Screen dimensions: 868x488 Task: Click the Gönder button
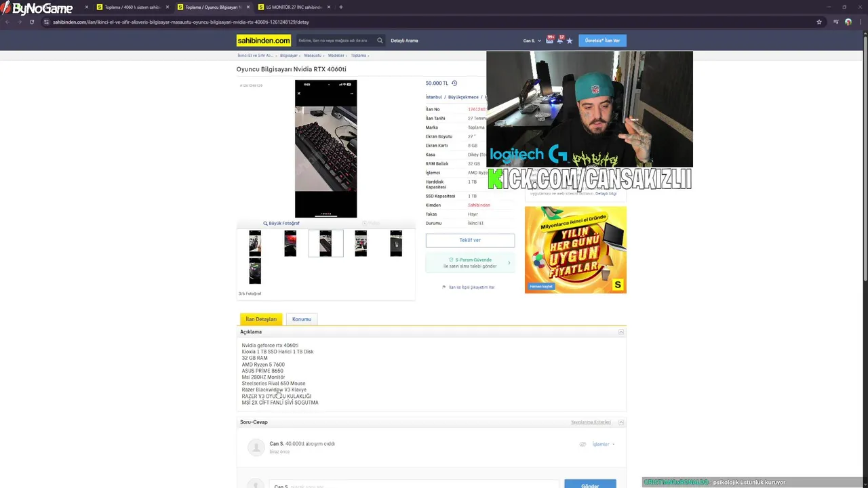pos(590,484)
